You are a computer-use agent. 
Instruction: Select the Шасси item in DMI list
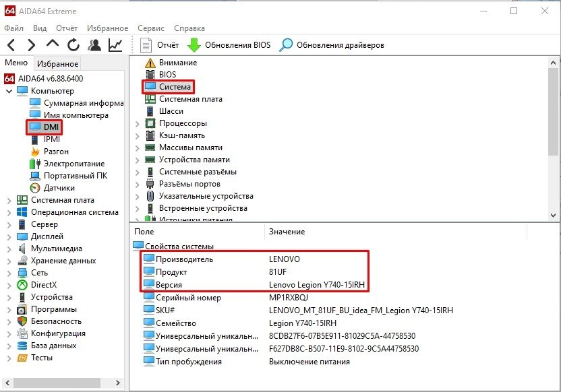165,111
